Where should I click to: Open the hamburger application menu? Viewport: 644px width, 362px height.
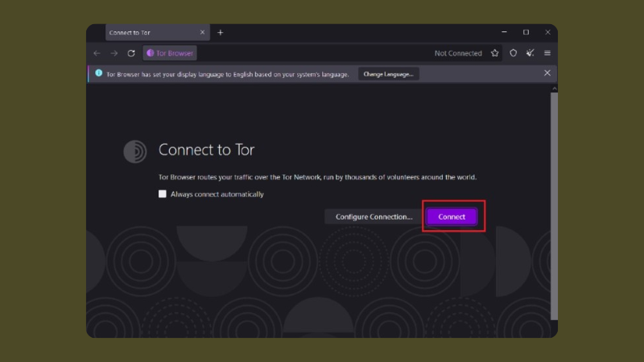(547, 53)
